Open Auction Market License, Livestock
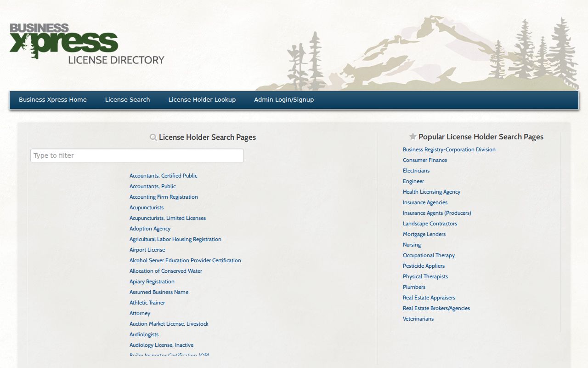Image resolution: width=588 pixels, height=368 pixels. click(x=169, y=324)
